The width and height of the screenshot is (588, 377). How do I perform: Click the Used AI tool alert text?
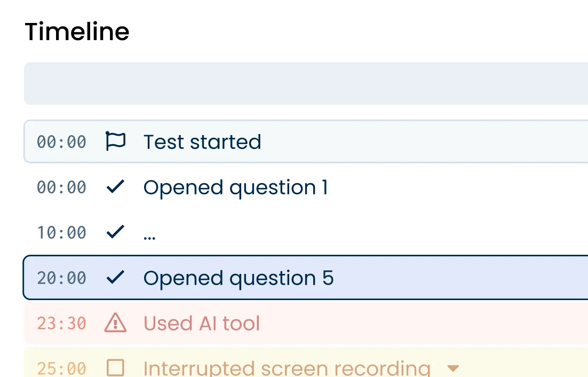click(x=202, y=324)
